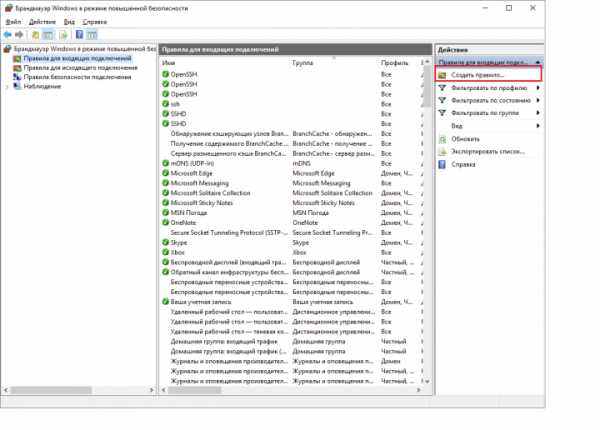
Task: Click Справка in the Actions pane
Action: [x=463, y=164]
